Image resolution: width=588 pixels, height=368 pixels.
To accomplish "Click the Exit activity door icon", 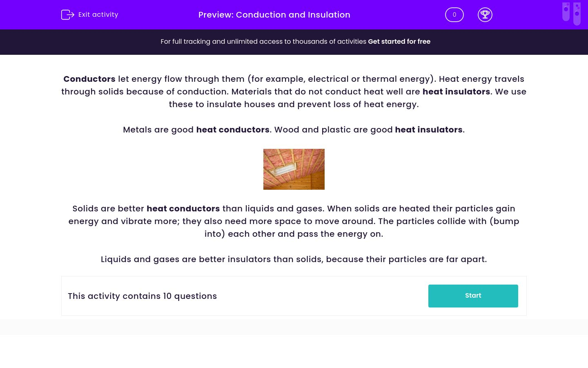I will tap(68, 15).
